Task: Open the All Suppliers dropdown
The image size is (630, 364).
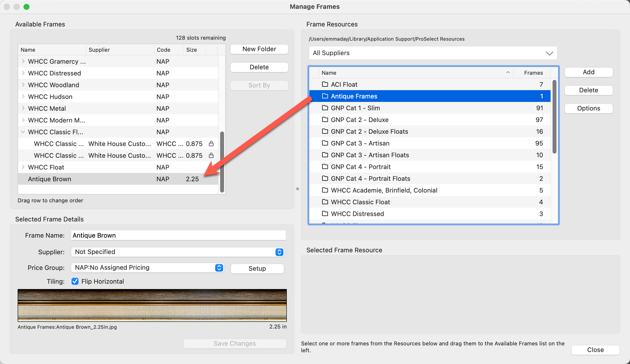Action: coord(432,53)
